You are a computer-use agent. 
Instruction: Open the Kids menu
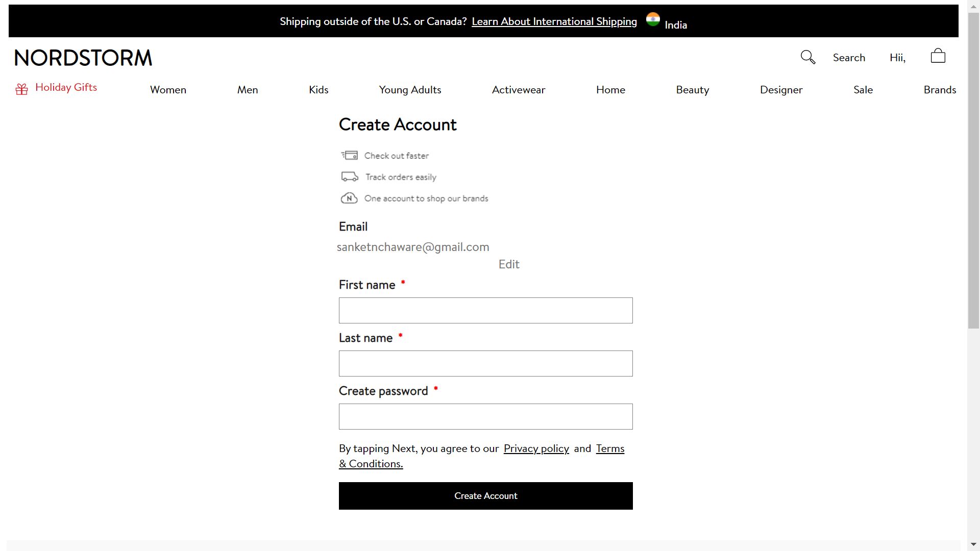click(318, 89)
